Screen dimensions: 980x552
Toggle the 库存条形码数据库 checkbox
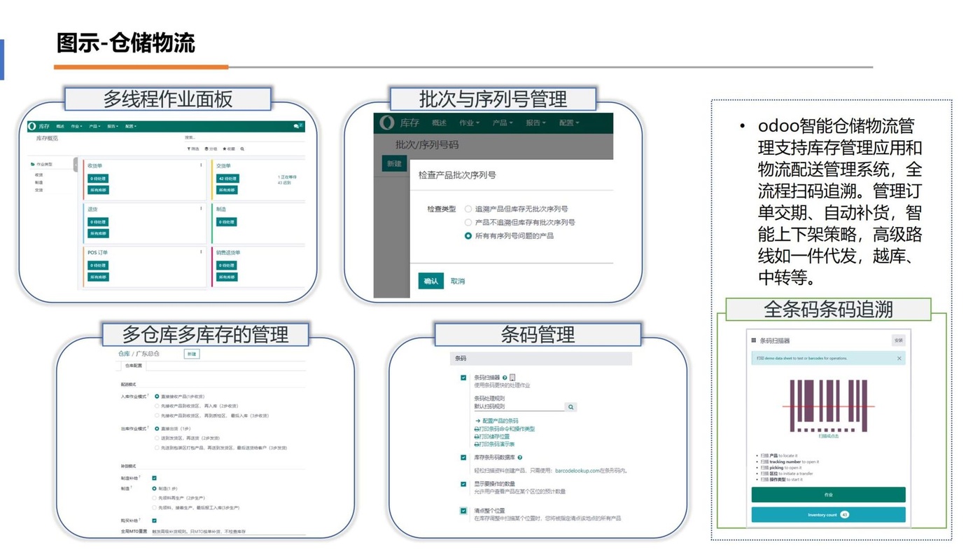coord(463,457)
